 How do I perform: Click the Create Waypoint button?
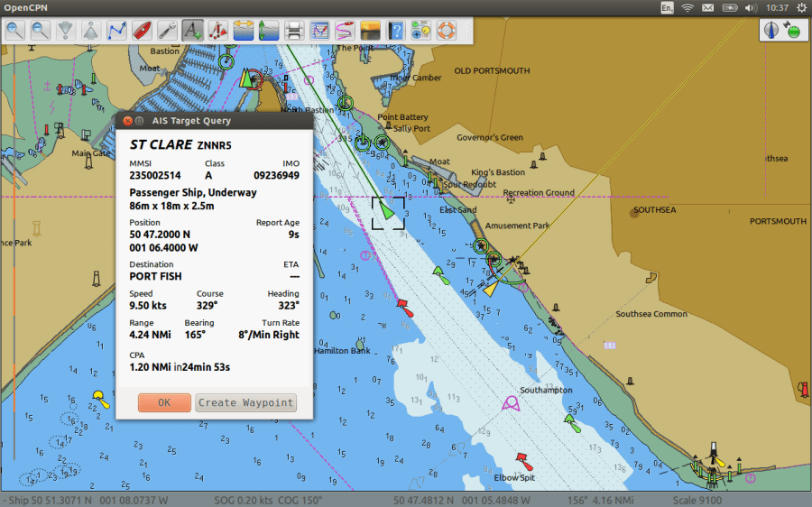[246, 403]
